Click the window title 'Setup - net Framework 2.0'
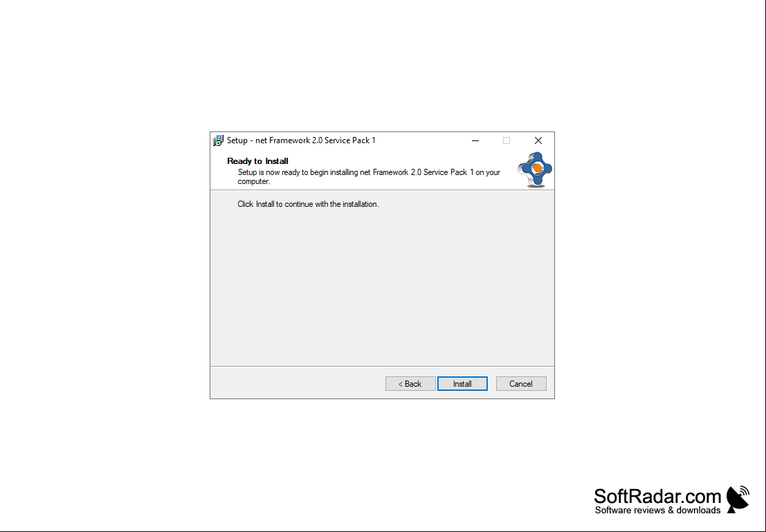 coord(301,140)
